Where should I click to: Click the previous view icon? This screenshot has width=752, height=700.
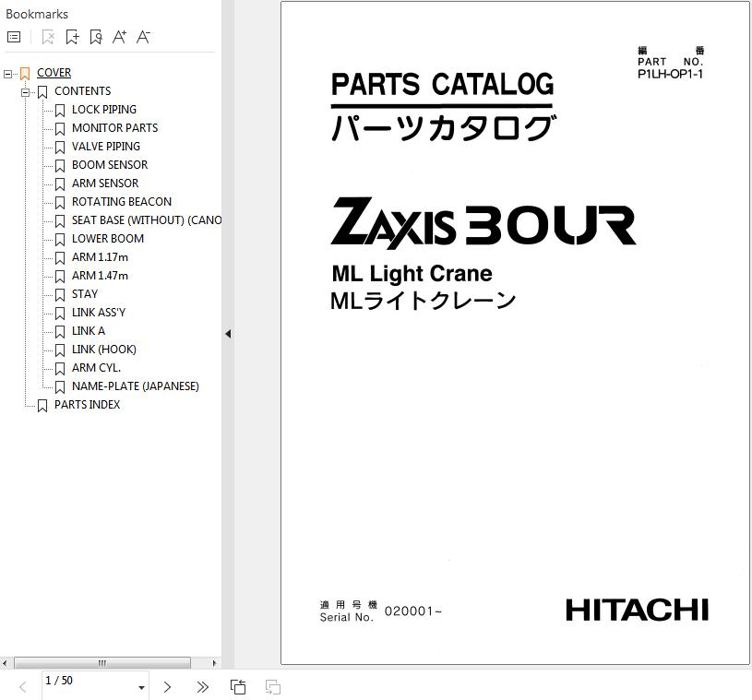tap(238, 687)
